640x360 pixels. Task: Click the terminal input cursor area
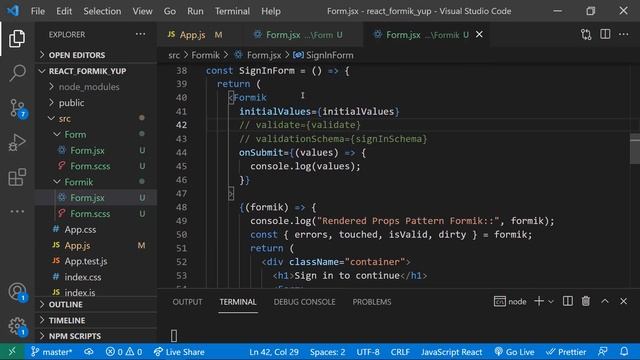click(x=174, y=336)
